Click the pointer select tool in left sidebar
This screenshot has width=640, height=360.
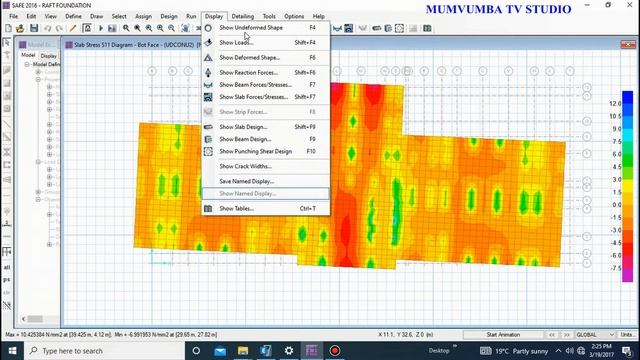click(x=7, y=42)
